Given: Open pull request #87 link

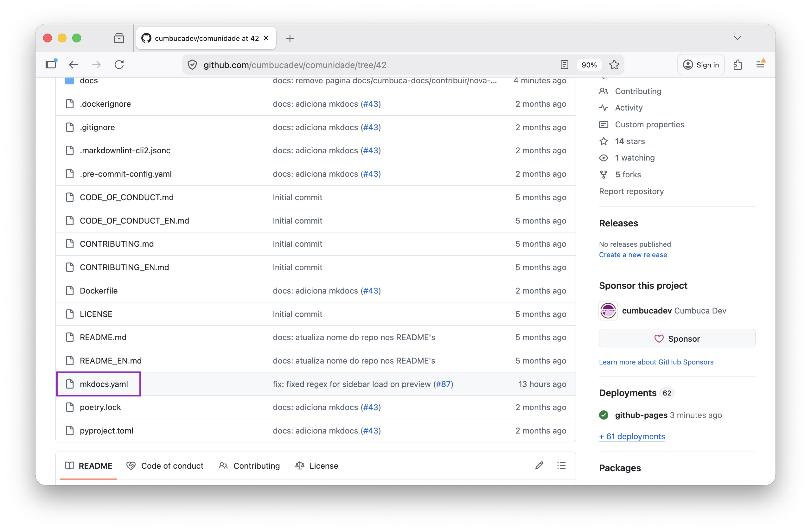Looking at the screenshot, I should (443, 384).
